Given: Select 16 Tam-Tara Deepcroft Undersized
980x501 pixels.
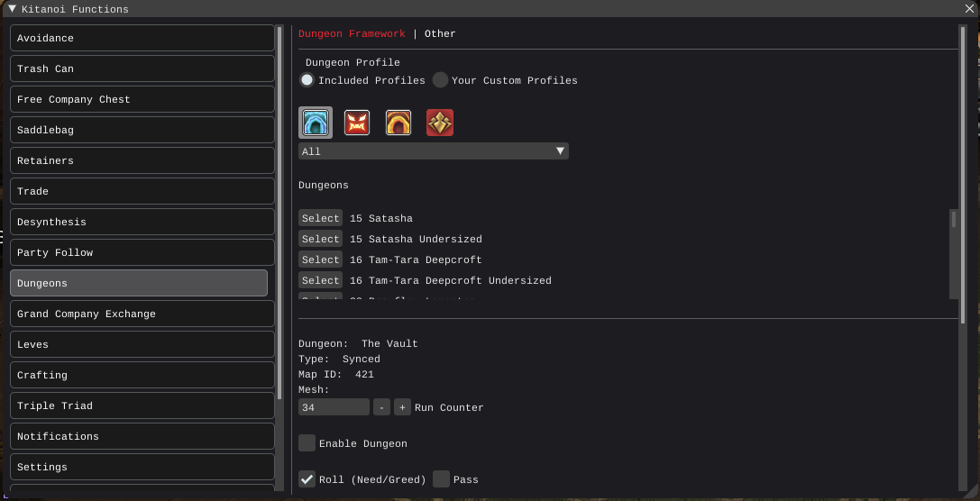Looking at the screenshot, I should (x=320, y=280).
